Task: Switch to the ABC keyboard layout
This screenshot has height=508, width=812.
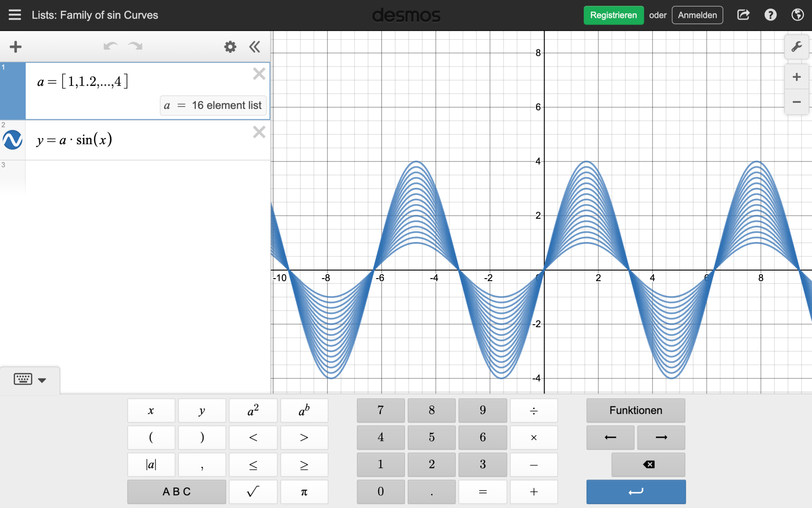Action: 177,492
